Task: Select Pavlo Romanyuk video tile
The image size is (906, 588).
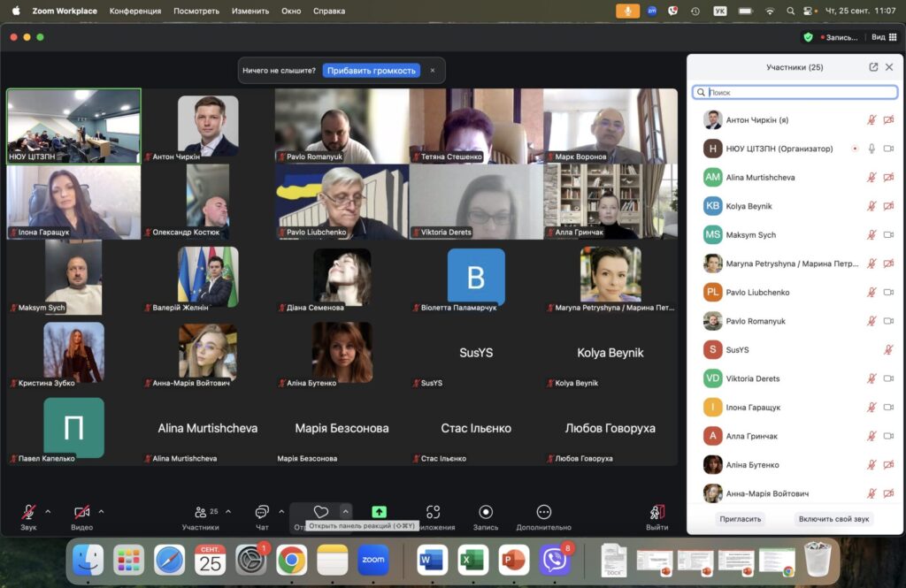Action: (342, 126)
